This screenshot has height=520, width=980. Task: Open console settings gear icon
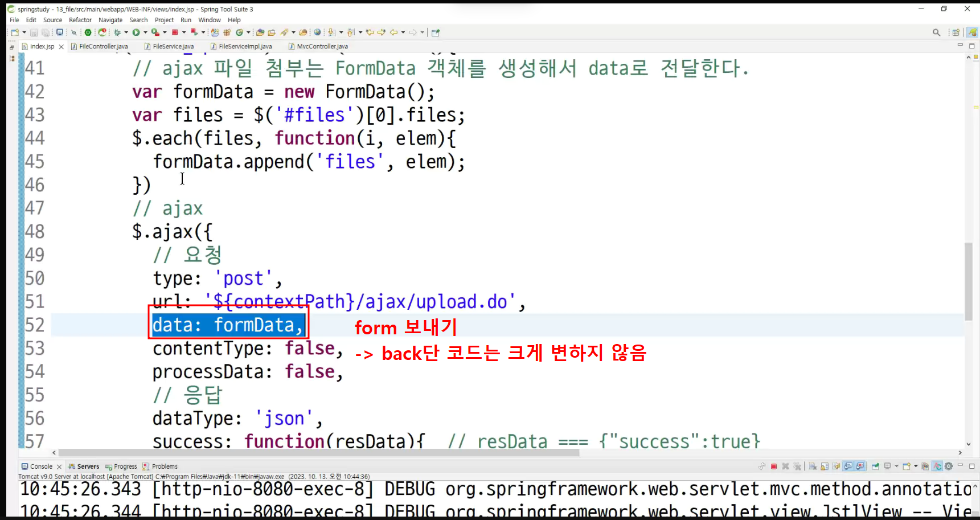pyautogui.click(x=949, y=466)
